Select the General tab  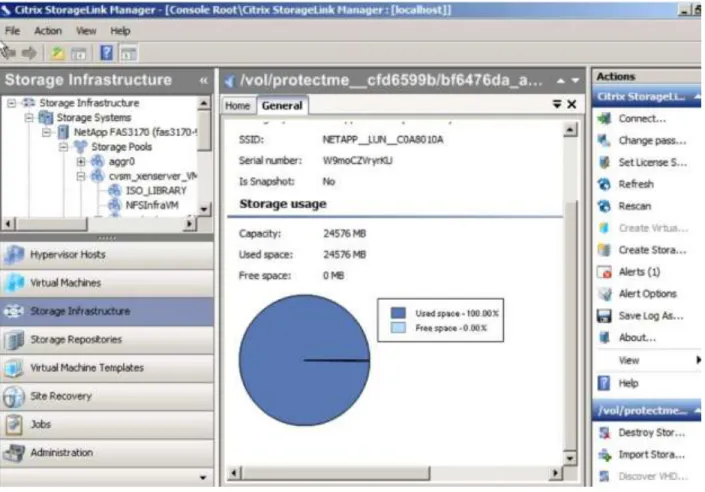pos(282,106)
